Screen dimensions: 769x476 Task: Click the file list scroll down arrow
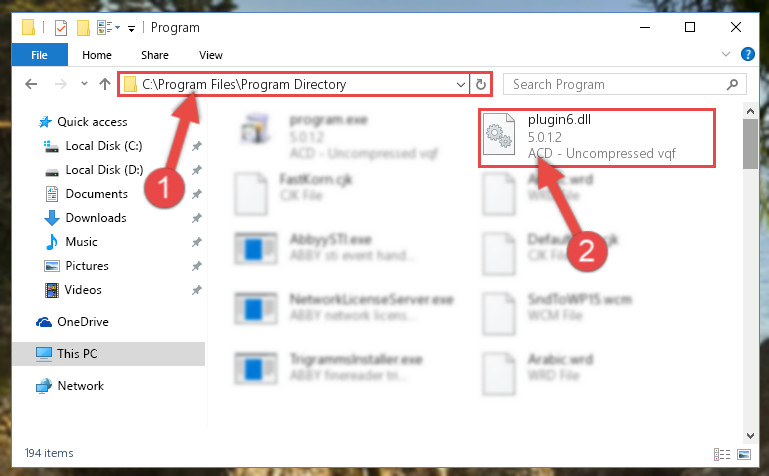click(750, 435)
